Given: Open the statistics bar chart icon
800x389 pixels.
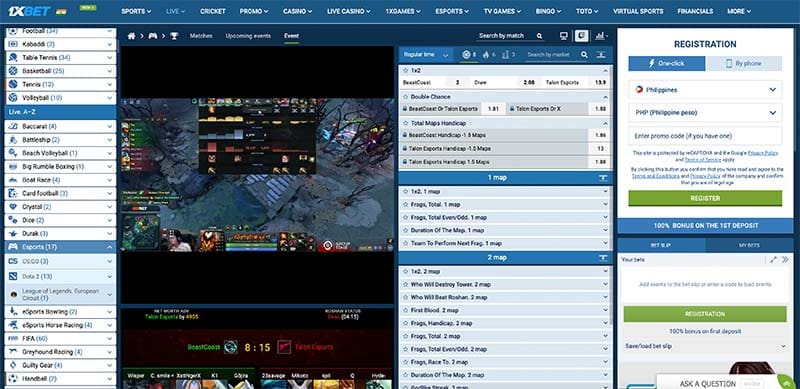Looking at the screenshot, I should click(601, 36).
